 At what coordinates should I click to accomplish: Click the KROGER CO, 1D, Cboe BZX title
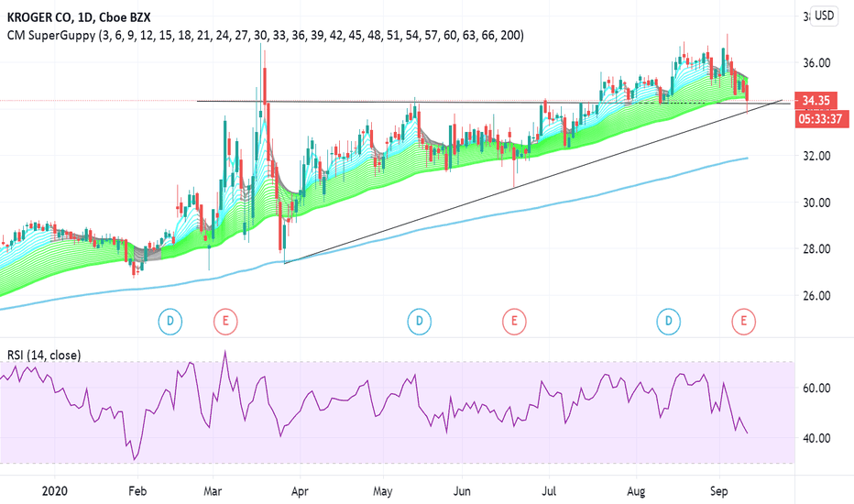pyautogui.click(x=79, y=16)
